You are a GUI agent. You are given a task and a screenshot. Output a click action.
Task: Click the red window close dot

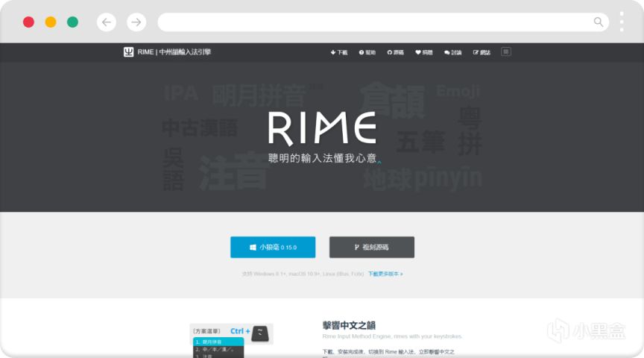[28, 22]
